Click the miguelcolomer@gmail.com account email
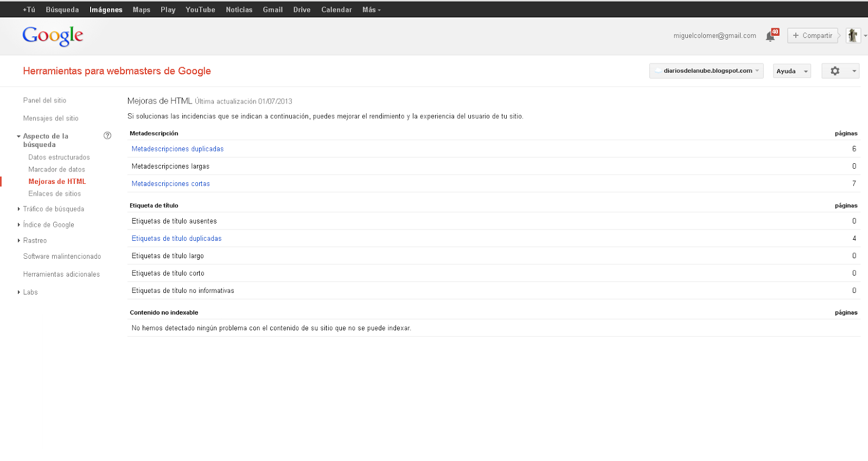This screenshot has height=461, width=868. pyautogui.click(x=715, y=36)
